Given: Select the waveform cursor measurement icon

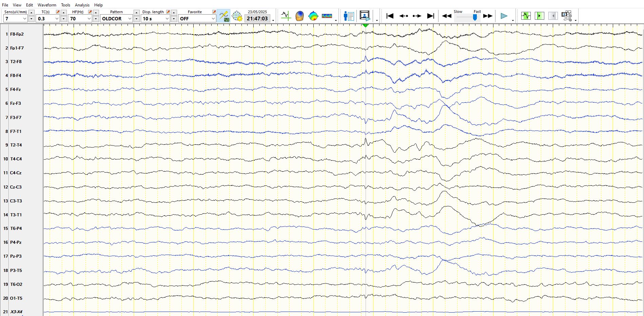Looking at the screenshot, I should (286, 16).
